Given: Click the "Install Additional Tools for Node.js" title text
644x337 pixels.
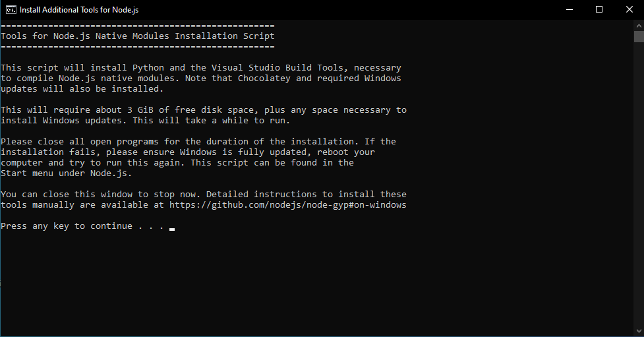Looking at the screenshot, I should (79, 10).
